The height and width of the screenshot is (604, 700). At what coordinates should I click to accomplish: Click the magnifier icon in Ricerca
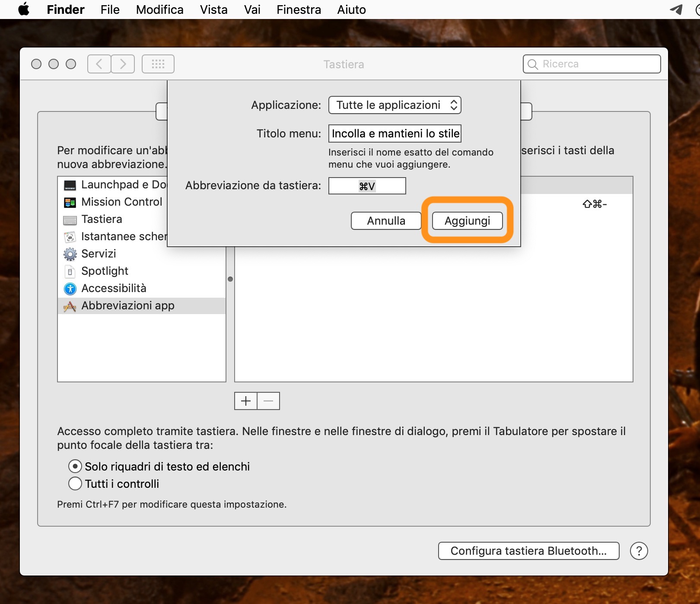[533, 64]
